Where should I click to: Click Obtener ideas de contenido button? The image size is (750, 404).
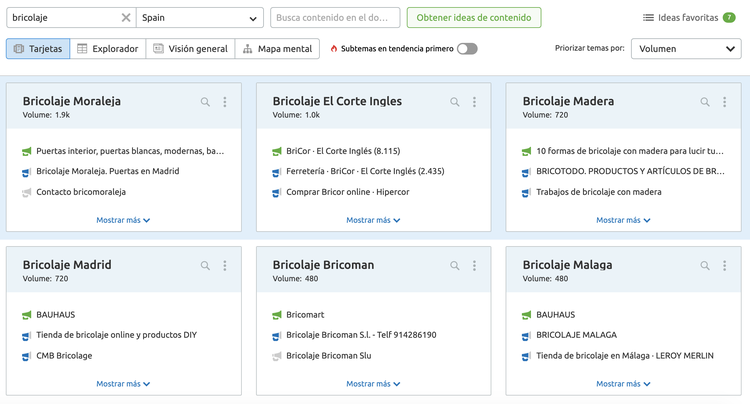pyautogui.click(x=474, y=18)
